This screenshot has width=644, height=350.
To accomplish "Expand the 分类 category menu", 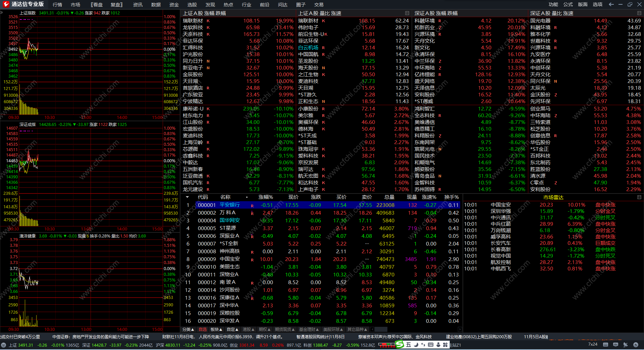I will tap(188, 330).
